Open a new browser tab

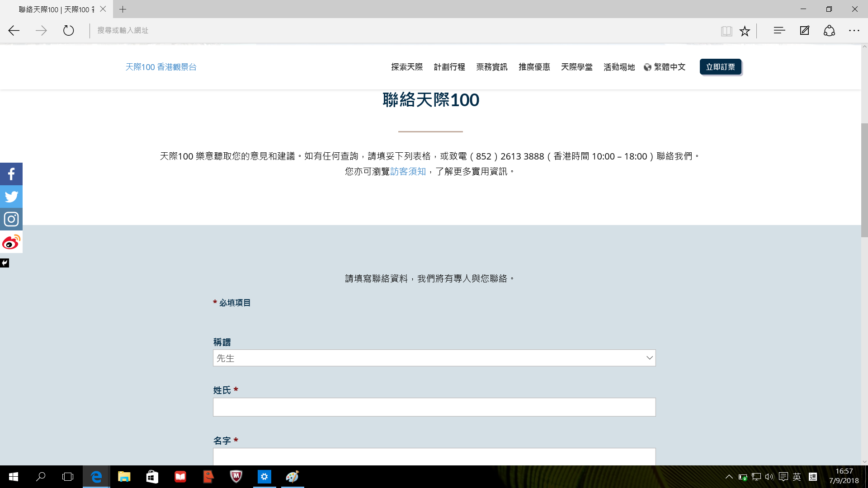(x=123, y=9)
